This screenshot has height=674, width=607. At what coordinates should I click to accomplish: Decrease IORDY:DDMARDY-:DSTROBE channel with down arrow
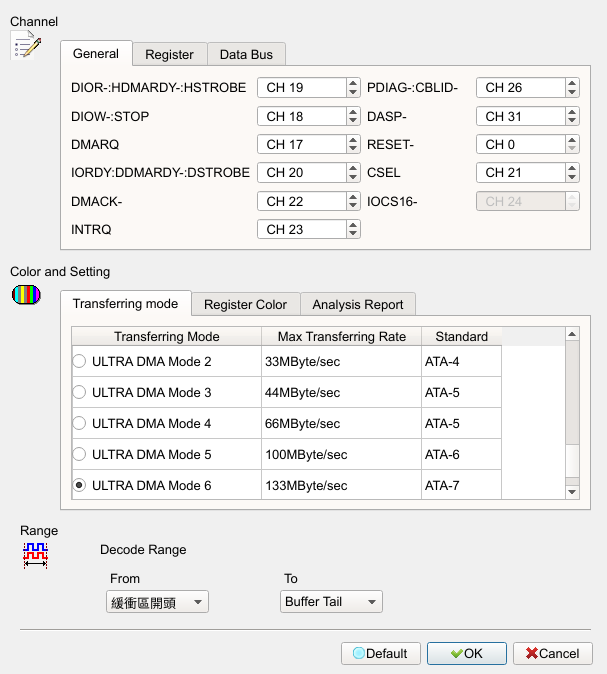[353, 177]
